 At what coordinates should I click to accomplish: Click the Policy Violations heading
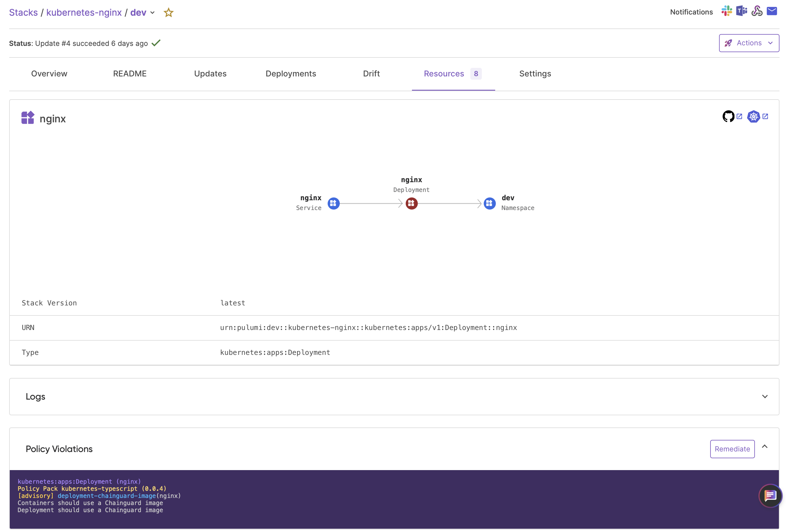59,449
